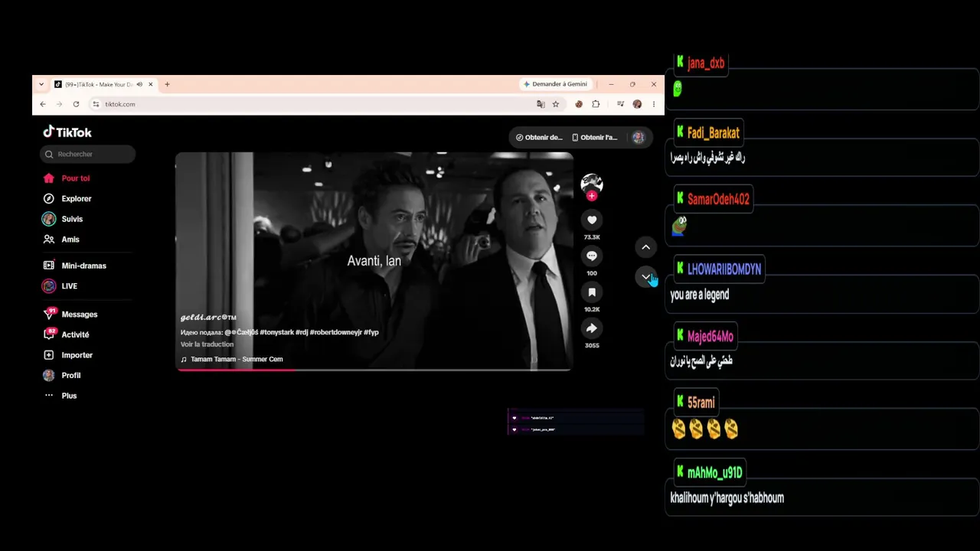
Task: Go to the Suivis feed
Action: (x=63, y=219)
